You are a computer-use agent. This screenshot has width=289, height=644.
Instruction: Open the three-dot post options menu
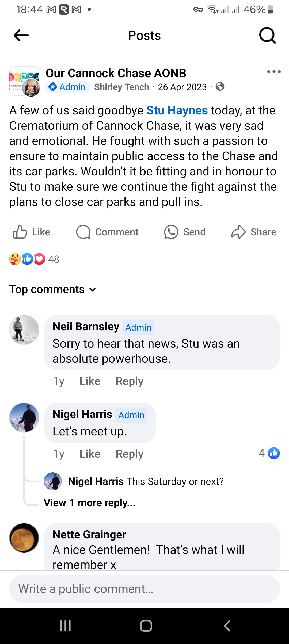pos(274,72)
